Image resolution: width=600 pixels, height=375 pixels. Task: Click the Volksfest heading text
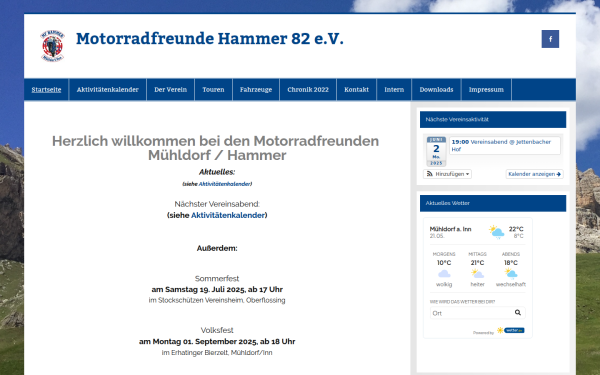point(217,330)
